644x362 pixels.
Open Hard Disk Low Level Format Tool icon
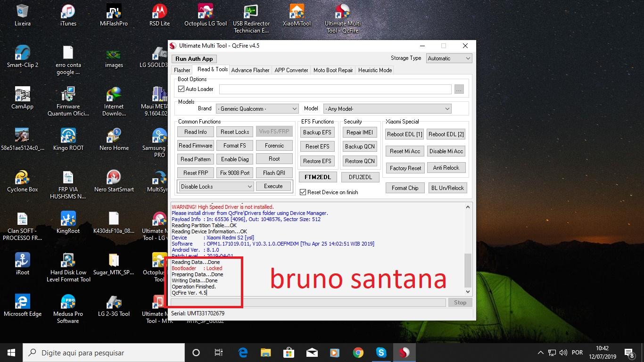68,268
